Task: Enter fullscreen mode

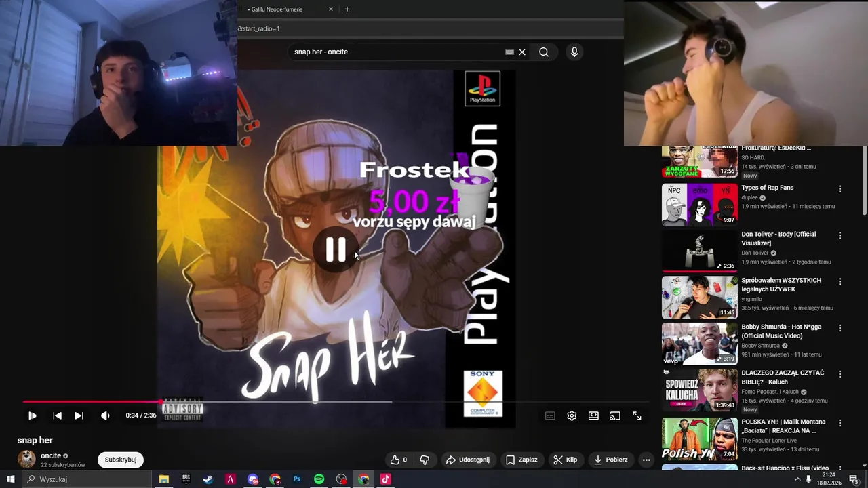Action: point(637,415)
